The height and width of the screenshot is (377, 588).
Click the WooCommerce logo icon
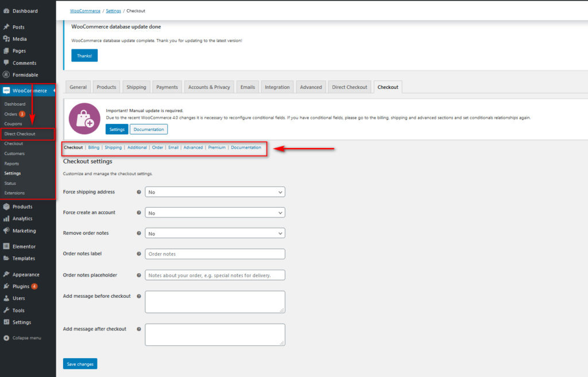[x=6, y=91]
